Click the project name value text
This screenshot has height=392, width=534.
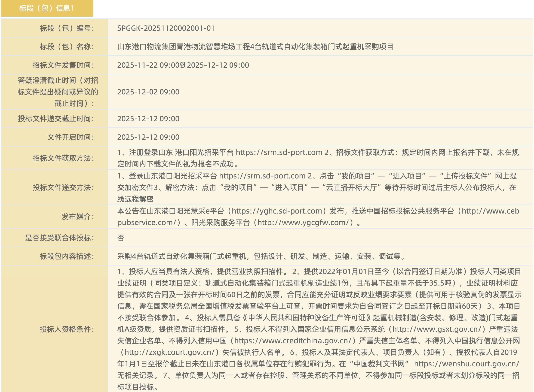[x=255, y=46]
